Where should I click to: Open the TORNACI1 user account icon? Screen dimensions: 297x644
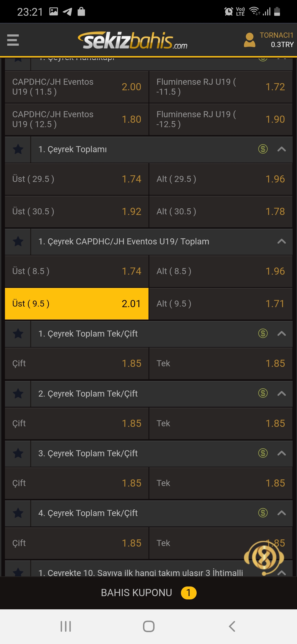click(249, 40)
